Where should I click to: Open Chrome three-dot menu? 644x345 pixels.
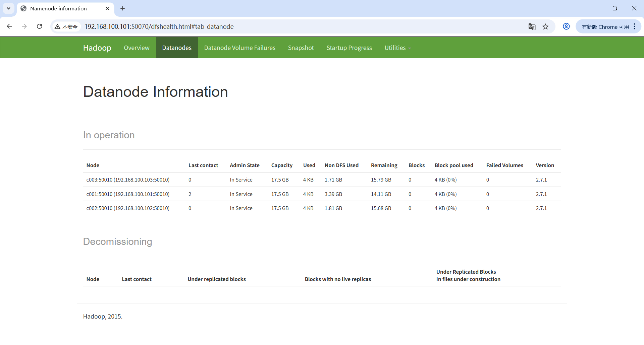pyautogui.click(x=635, y=26)
